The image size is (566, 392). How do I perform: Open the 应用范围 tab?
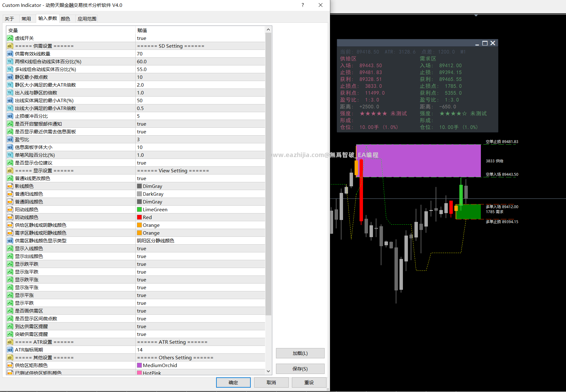coord(87,19)
